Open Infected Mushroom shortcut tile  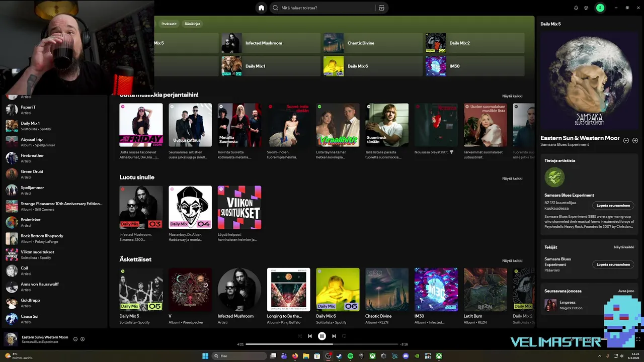[271, 43]
